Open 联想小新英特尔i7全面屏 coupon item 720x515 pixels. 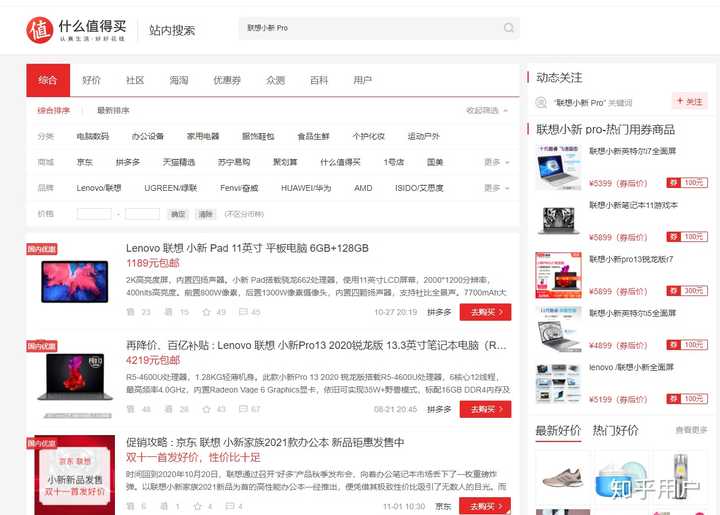coord(632,151)
